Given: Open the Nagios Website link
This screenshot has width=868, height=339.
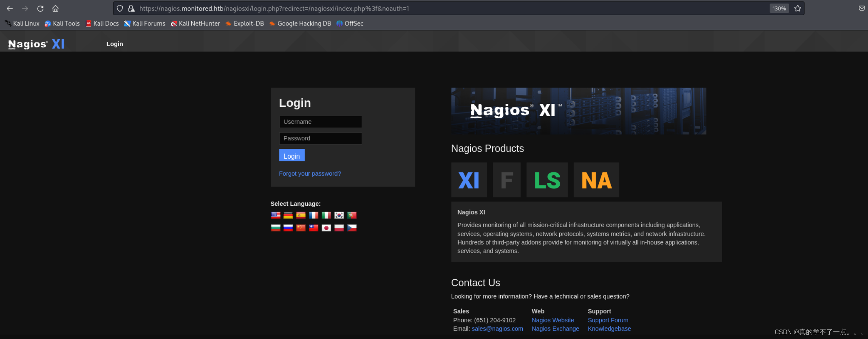Looking at the screenshot, I should point(553,320).
